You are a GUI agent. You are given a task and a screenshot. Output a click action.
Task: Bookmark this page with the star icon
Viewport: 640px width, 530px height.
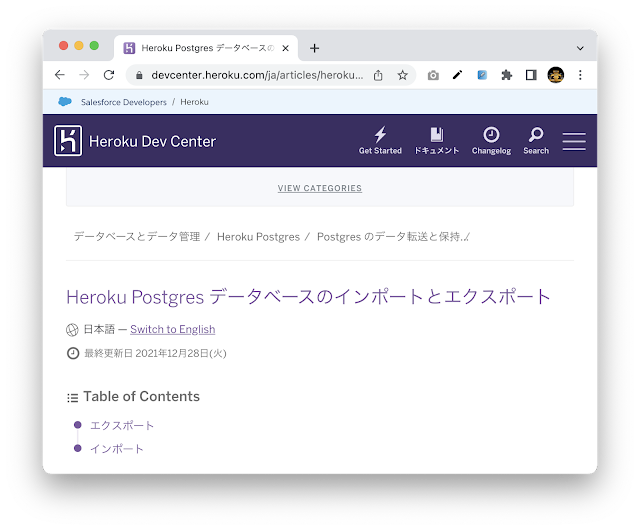pos(402,75)
